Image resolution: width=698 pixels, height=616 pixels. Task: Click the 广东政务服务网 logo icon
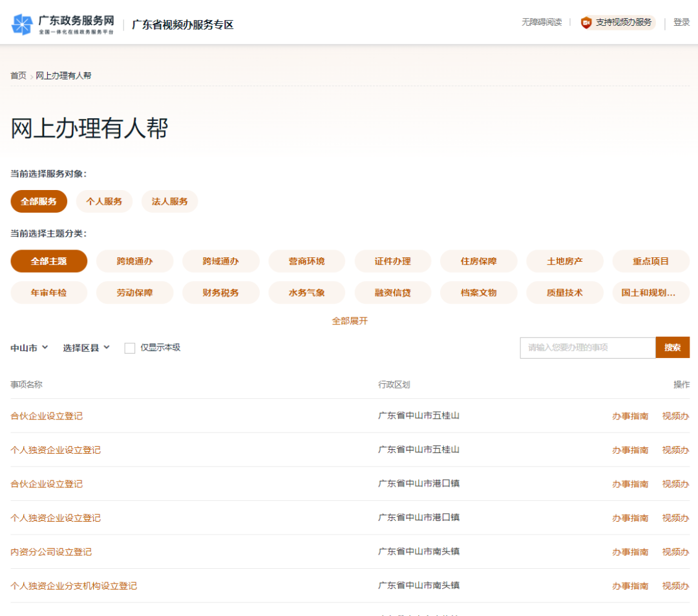pyautogui.click(x=22, y=23)
